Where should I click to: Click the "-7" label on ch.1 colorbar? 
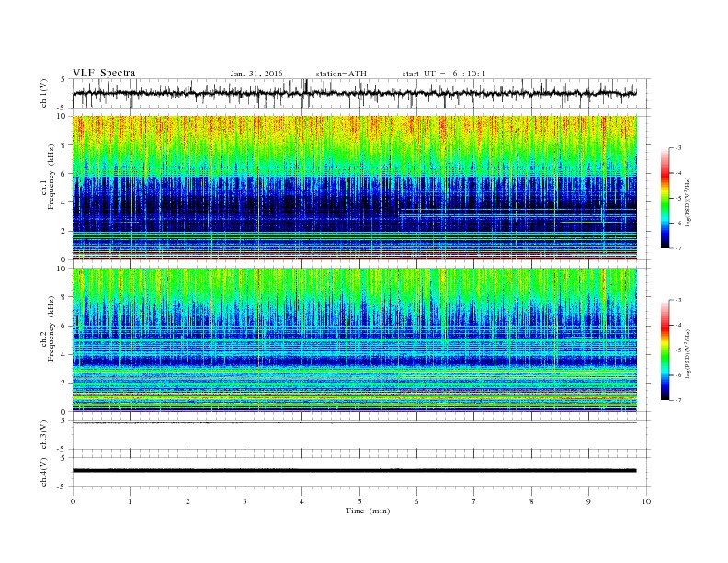coord(678,248)
